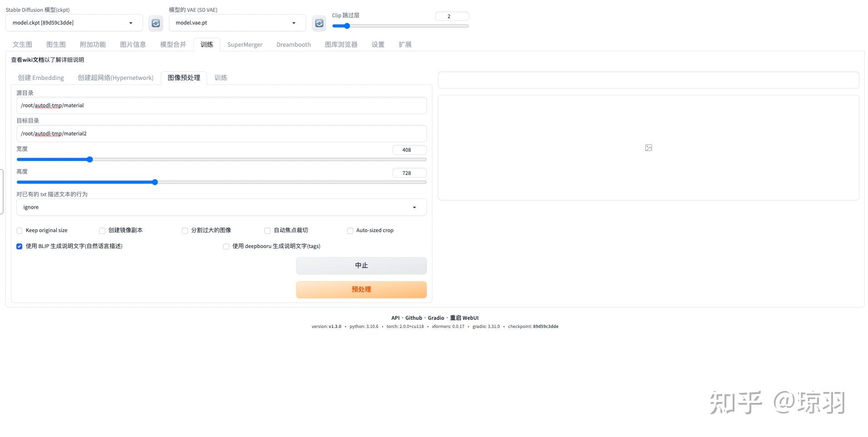Toggle Keep original size checkbox
This screenshot has height=437, width=868.
(20, 231)
